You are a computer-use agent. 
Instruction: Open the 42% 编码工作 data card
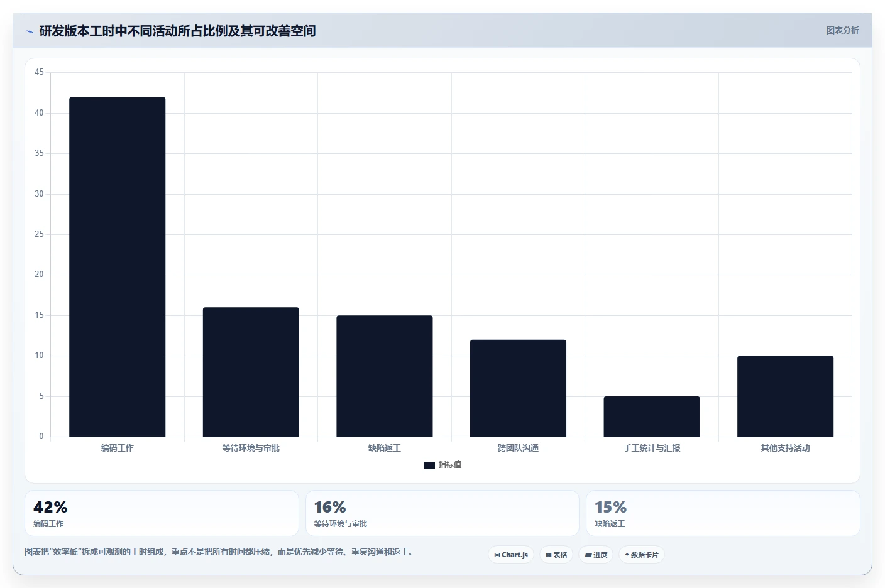click(162, 513)
